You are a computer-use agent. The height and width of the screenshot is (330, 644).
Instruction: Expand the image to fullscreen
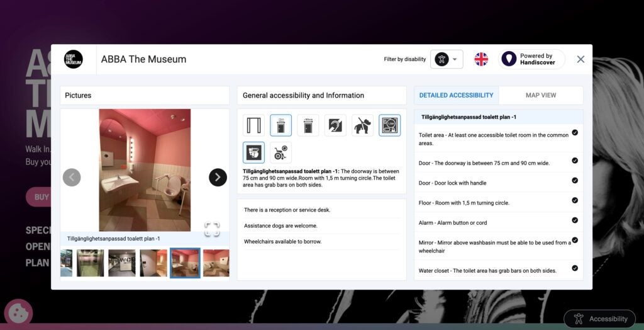(x=212, y=229)
